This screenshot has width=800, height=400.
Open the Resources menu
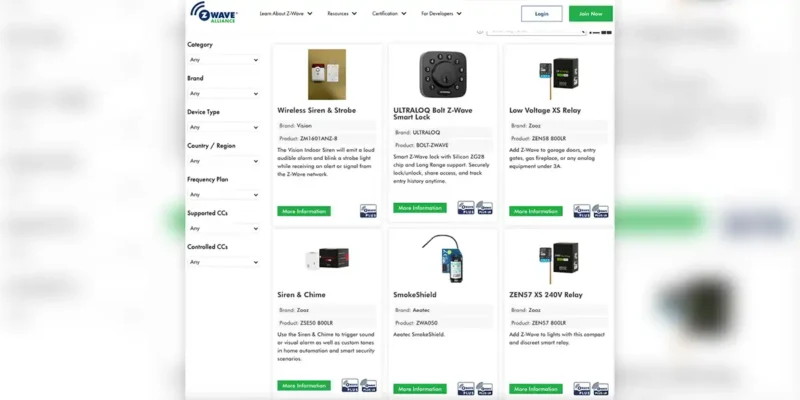tap(342, 14)
